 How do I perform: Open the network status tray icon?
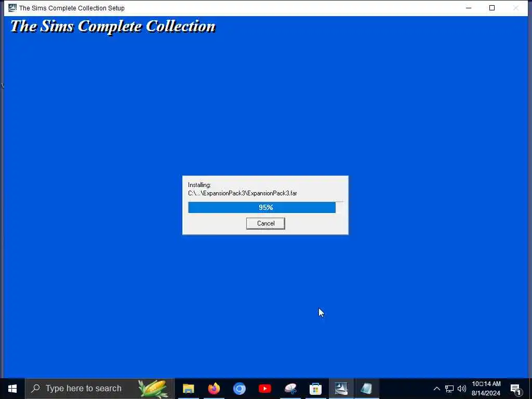(449, 389)
